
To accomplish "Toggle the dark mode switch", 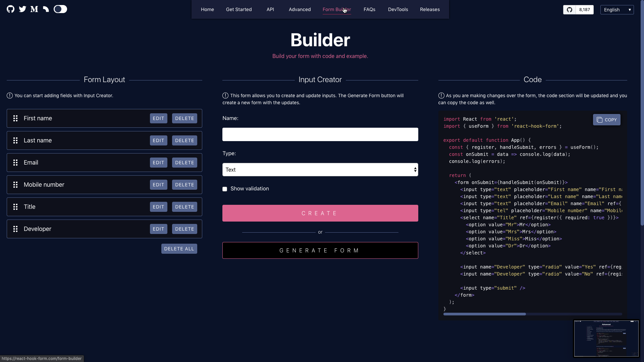I will click(60, 9).
